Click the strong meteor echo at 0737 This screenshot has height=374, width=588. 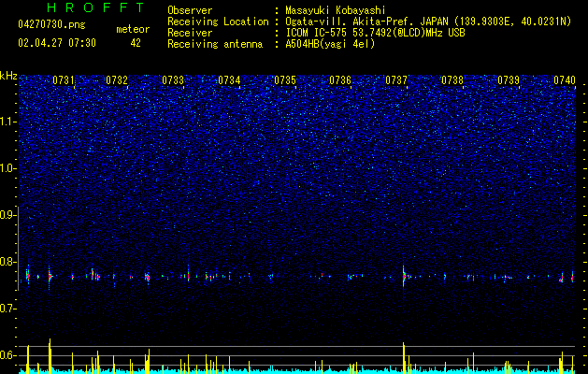pos(404,277)
